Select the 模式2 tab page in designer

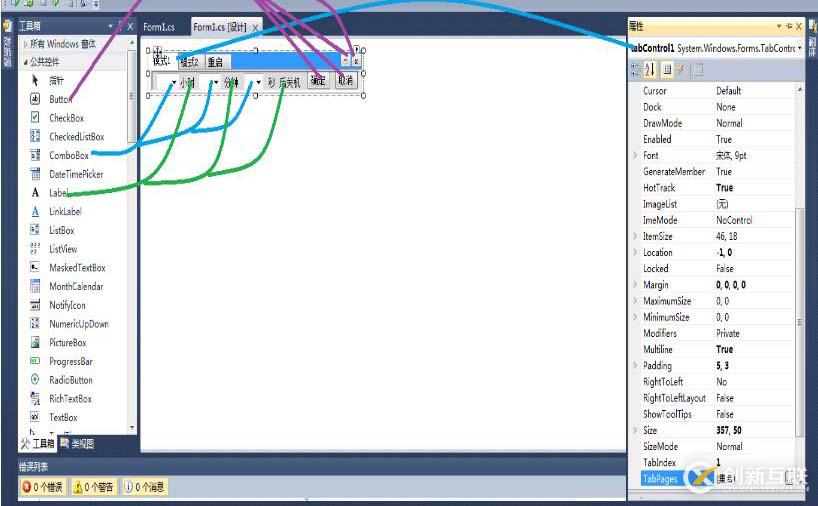pos(190,62)
